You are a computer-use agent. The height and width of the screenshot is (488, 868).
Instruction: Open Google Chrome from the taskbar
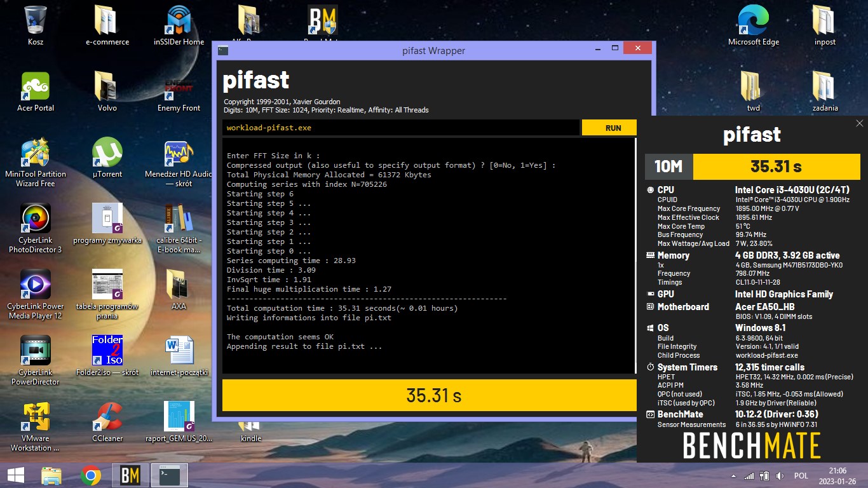coord(91,475)
